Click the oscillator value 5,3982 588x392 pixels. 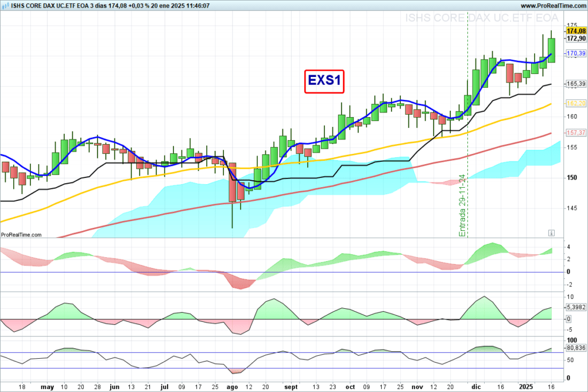click(x=576, y=307)
